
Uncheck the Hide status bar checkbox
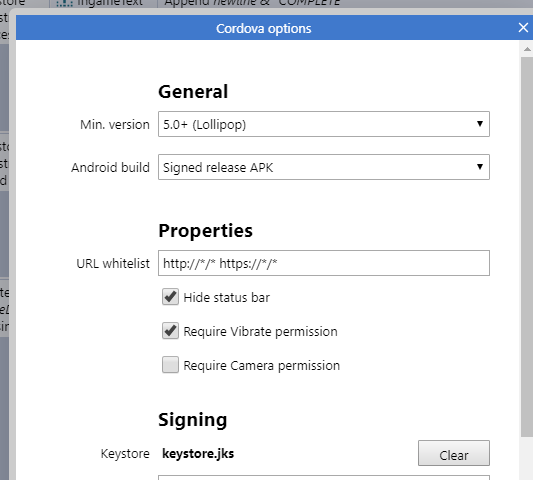tap(170, 297)
